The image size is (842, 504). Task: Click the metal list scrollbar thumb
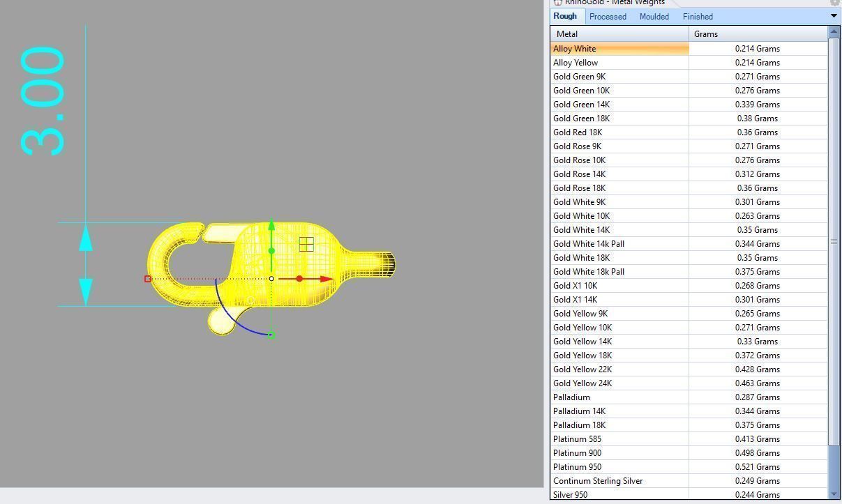(x=834, y=241)
